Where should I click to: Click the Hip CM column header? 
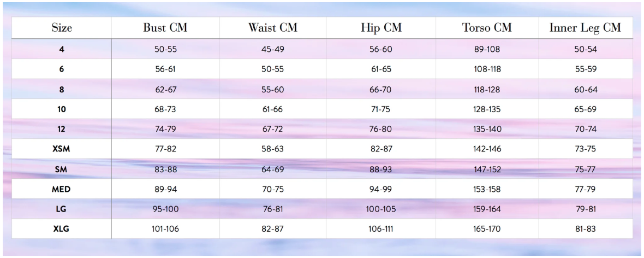click(x=381, y=28)
